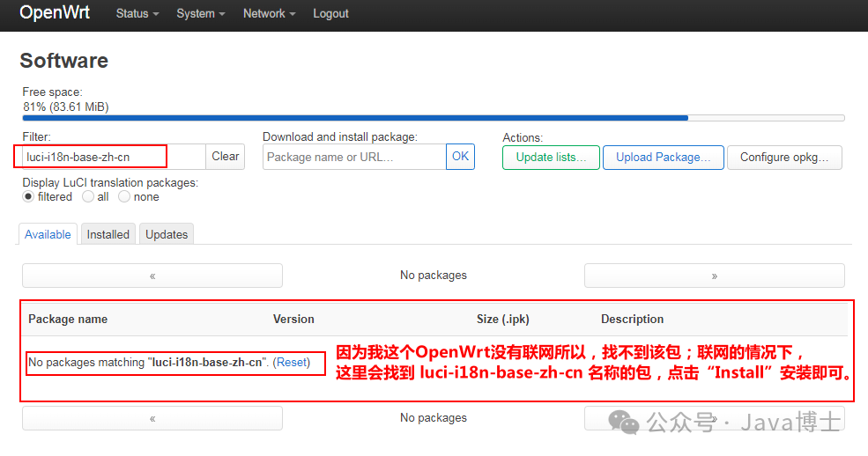Select the all translation radio option
Viewport: 868px width, 456px height.
(x=88, y=197)
